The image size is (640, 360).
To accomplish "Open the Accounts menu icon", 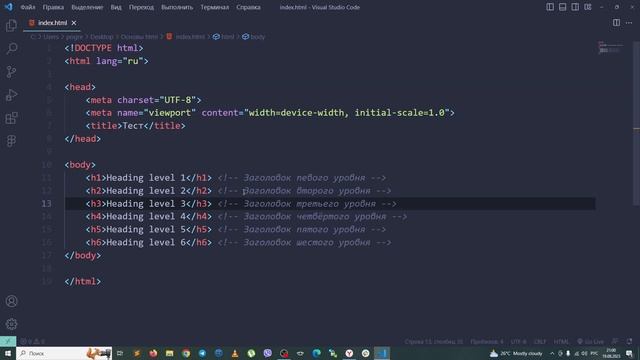I will 11,301.
